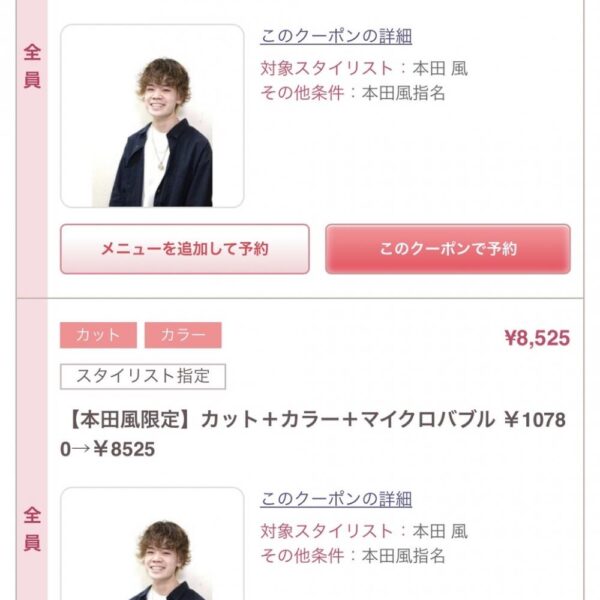Click メニューを追加して予約 button
This screenshot has height=600, width=600.
(185, 249)
